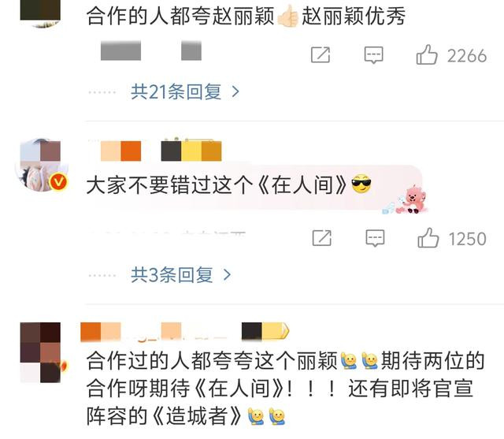Repost the comment with 1250 likes
The image size is (504, 439).
[x=322, y=238]
